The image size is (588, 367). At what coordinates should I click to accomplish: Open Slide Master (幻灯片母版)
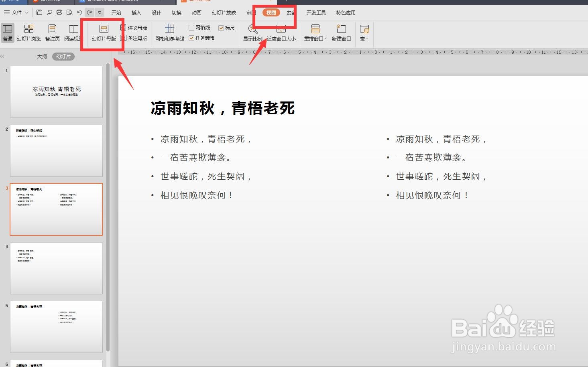click(x=104, y=32)
